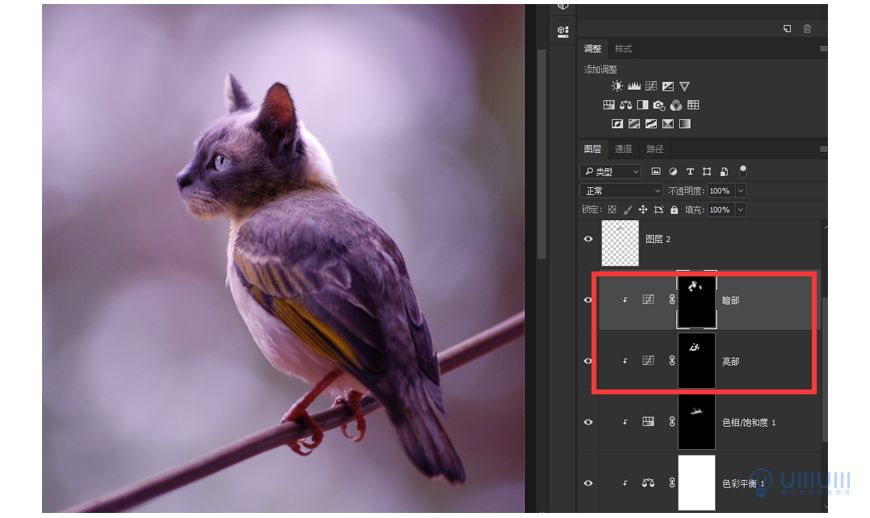Click the mask link icon on 暗部 layer
This screenshot has width=870, height=518.
click(672, 299)
